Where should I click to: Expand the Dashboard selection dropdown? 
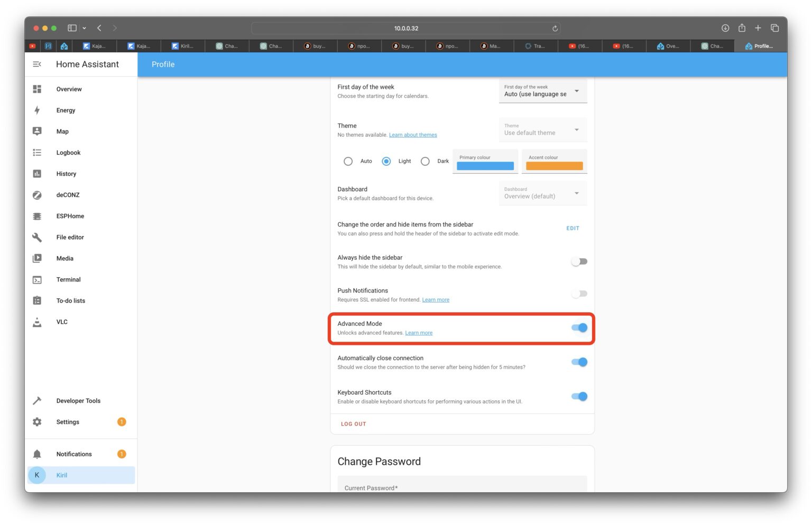[542, 193]
